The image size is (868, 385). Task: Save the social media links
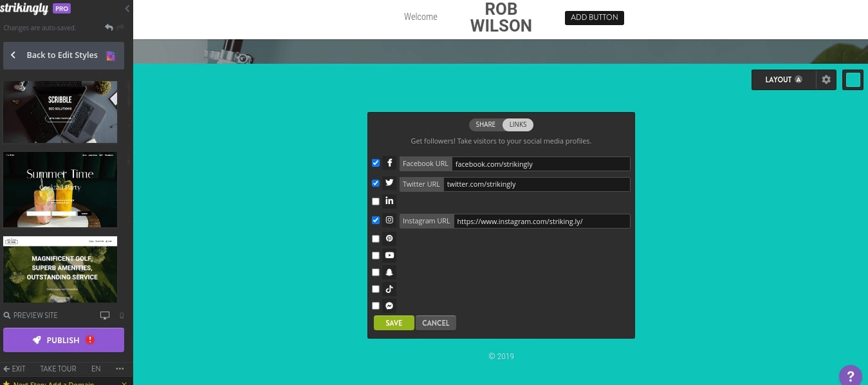tap(394, 323)
